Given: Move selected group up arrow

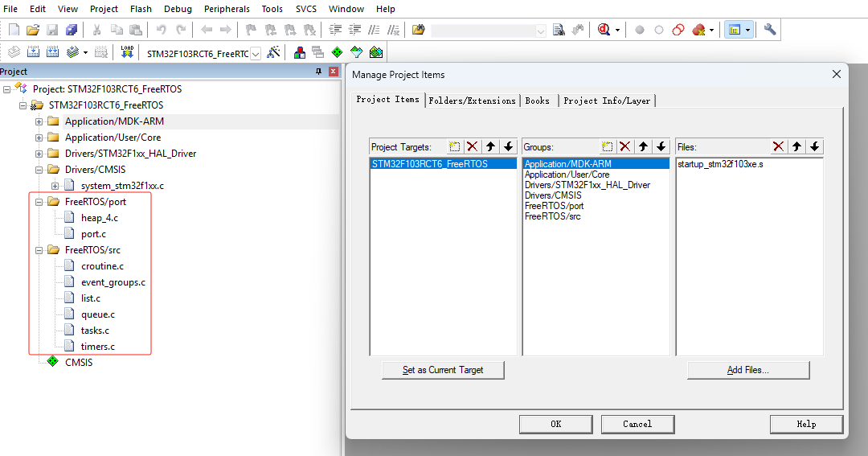Looking at the screenshot, I should click(643, 147).
